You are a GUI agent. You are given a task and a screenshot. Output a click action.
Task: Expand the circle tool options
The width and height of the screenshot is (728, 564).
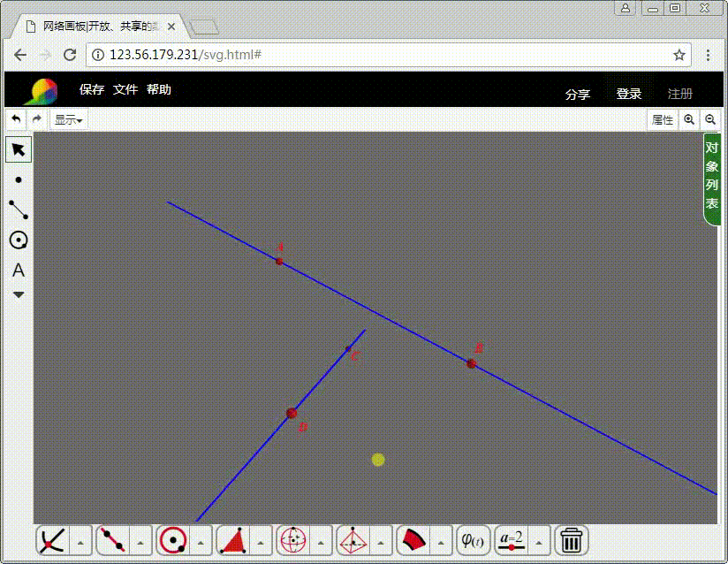201,542
